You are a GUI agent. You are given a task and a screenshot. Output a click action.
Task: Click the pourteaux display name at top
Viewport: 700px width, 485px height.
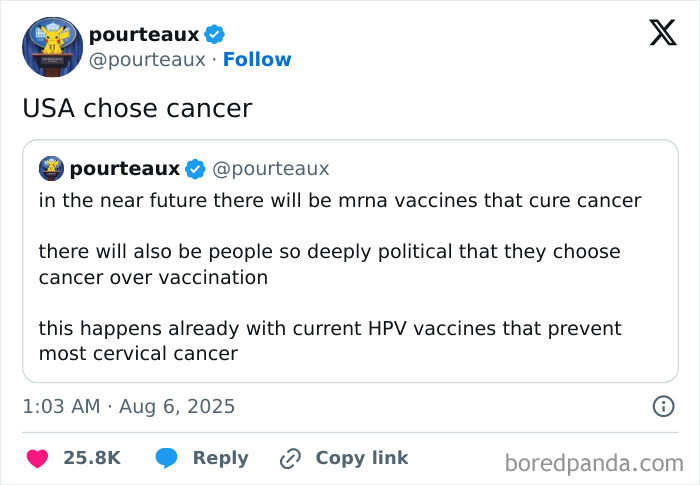(x=144, y=35)
